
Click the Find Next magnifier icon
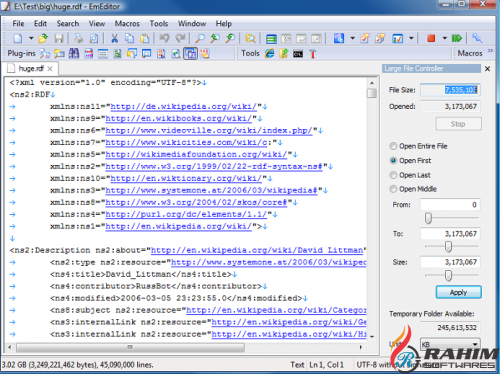230,38
